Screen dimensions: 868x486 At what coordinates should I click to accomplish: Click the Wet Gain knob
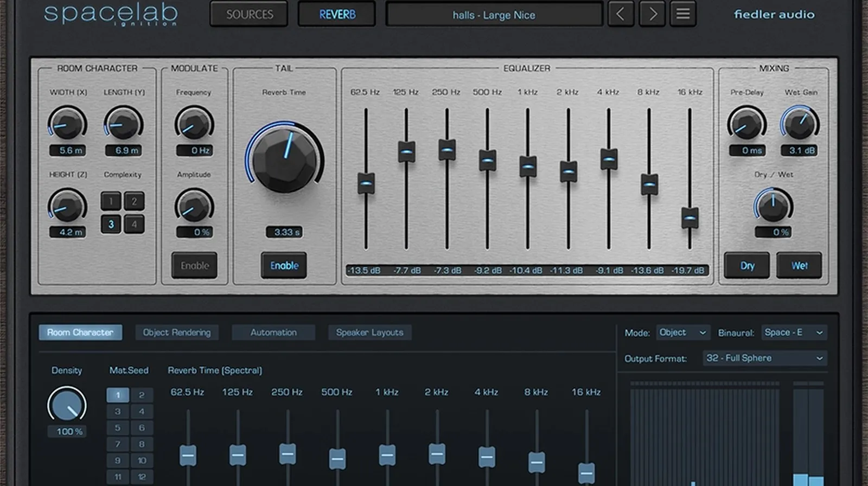pos(800,123)
